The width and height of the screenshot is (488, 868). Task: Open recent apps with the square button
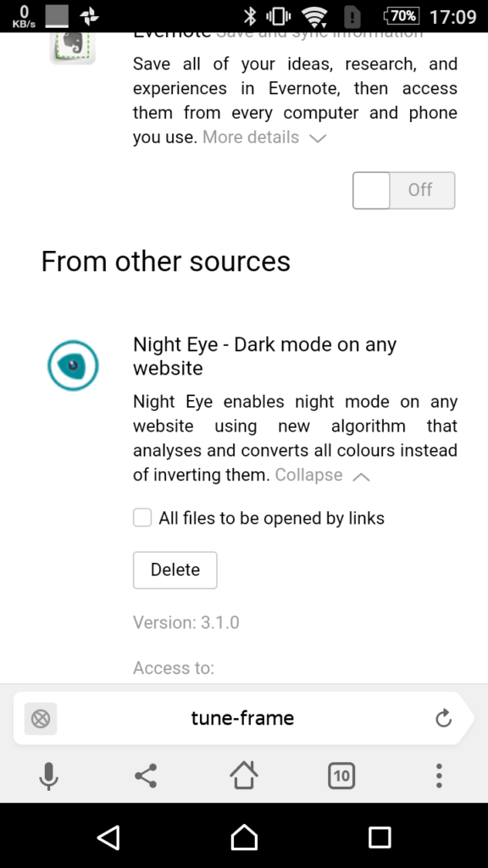(380, 837)
